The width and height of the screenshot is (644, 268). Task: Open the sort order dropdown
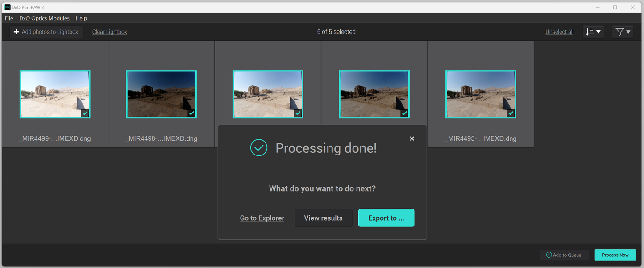(x=593, y=32)
